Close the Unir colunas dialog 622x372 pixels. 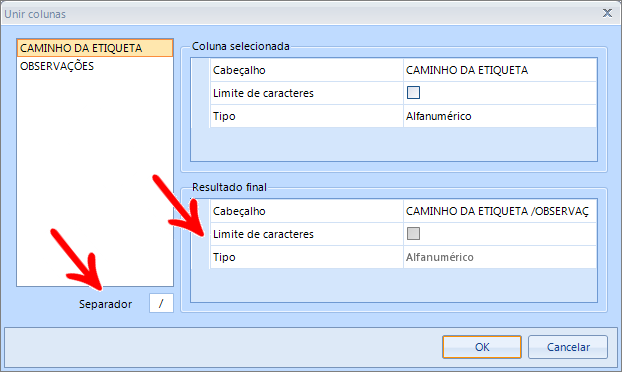[607, 13]
